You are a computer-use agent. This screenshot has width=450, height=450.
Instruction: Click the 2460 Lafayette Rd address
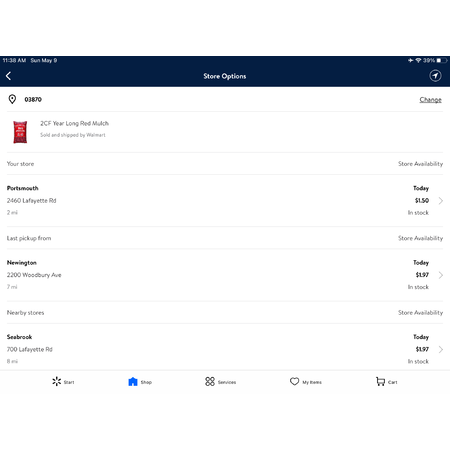pyautogui.click(x=32, y=201)
